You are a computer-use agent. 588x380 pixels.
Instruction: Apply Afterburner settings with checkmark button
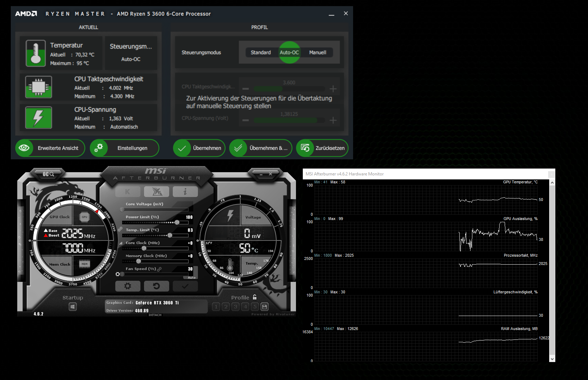point(185,286)
